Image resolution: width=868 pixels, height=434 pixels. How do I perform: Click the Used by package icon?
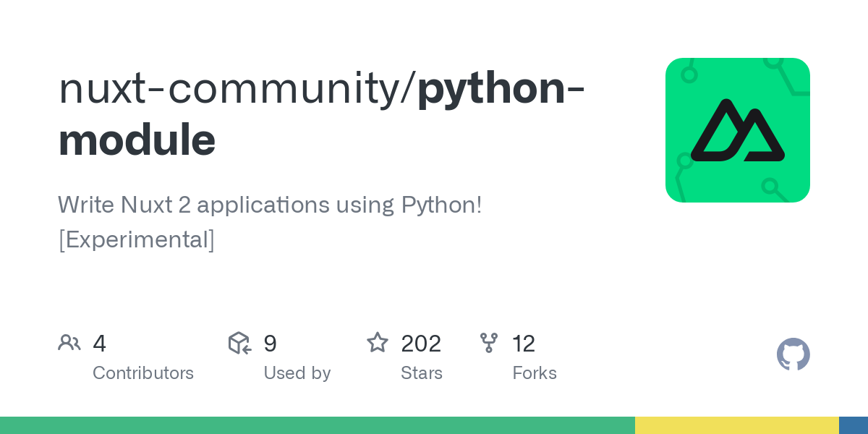click(239, 343)
